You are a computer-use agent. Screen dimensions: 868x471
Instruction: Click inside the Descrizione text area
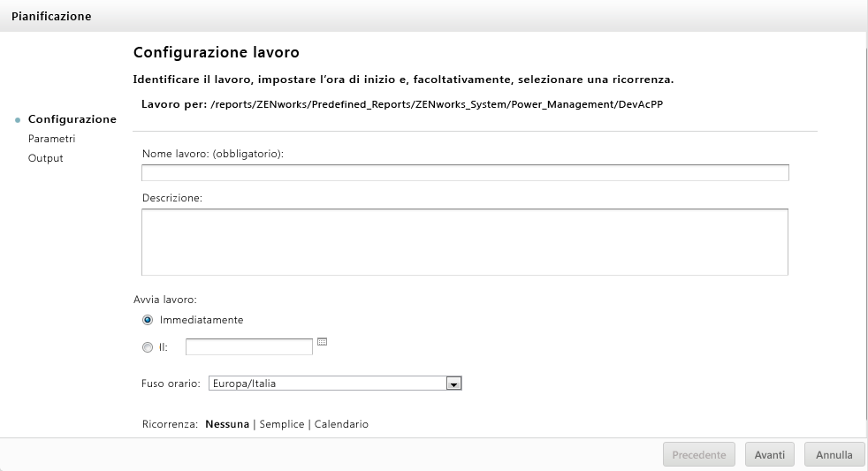click(x=465, y=241)
